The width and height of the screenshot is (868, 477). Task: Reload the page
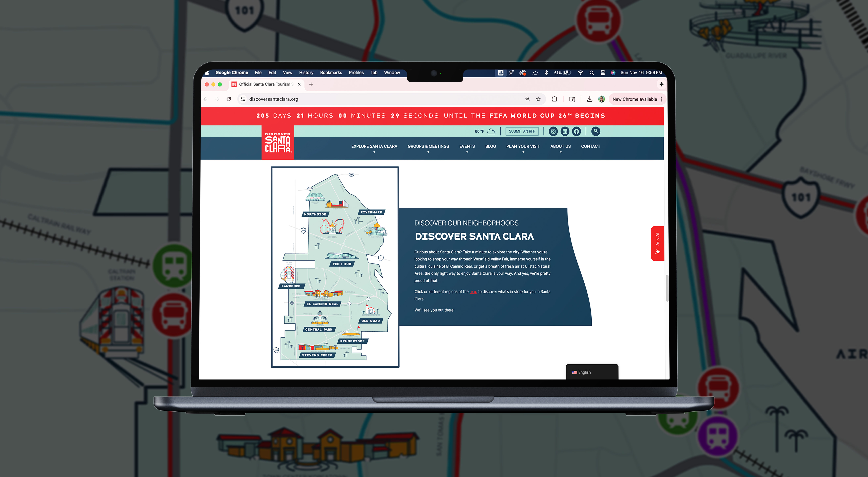229,99
